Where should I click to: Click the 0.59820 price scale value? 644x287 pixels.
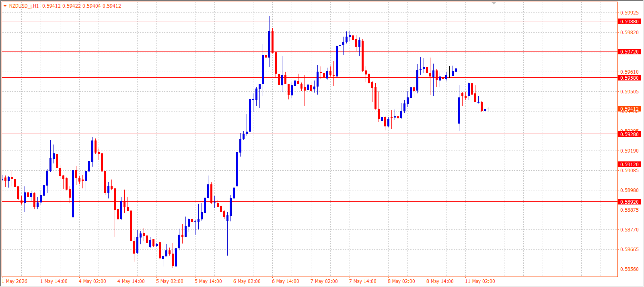[630, 33]
